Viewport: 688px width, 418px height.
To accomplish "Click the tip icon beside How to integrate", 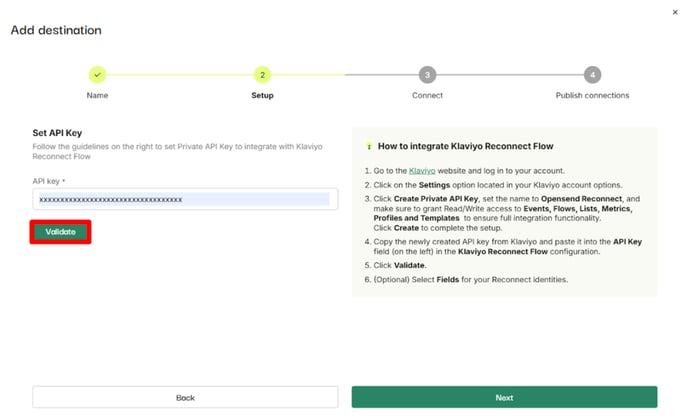I will coord(369,146).
